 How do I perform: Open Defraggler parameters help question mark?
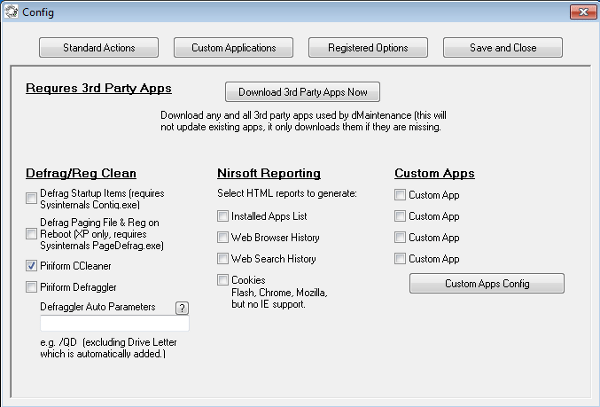click(182, 308)
